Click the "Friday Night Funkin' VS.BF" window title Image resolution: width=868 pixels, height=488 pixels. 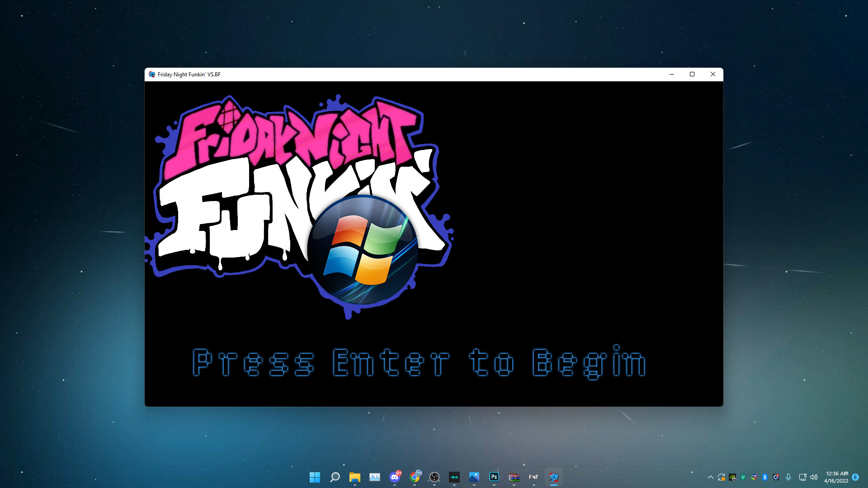tap(189, 75)
